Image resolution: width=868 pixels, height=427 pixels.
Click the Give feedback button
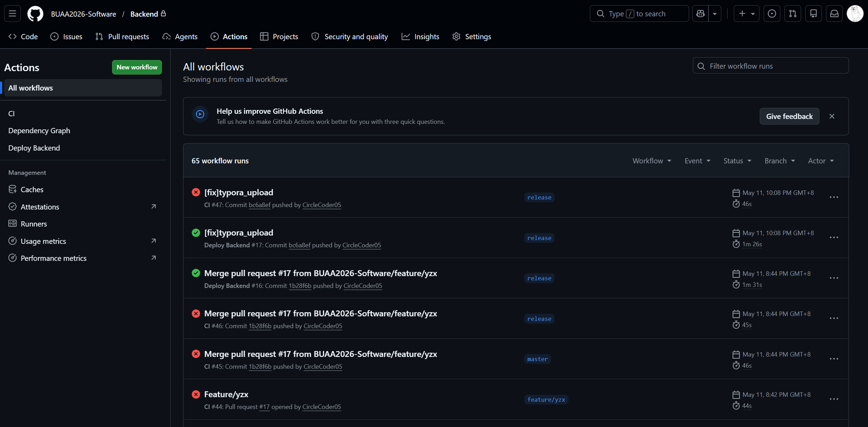tap(789, 116)
